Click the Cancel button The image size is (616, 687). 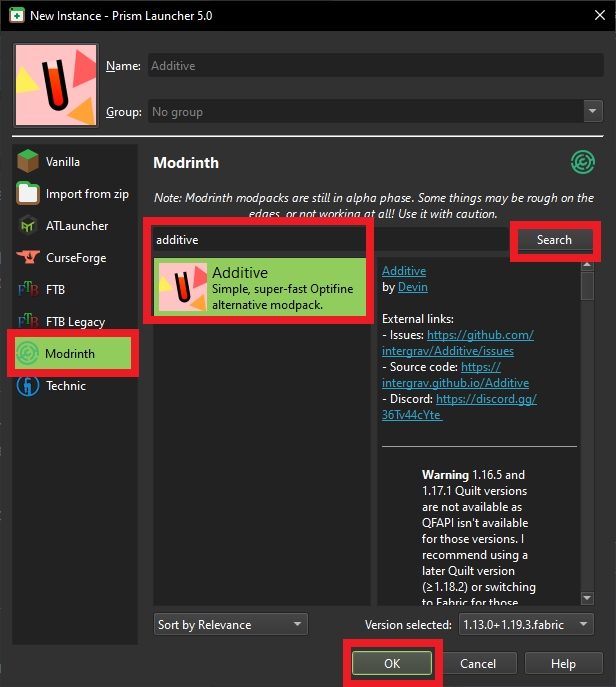pos(478,663)
